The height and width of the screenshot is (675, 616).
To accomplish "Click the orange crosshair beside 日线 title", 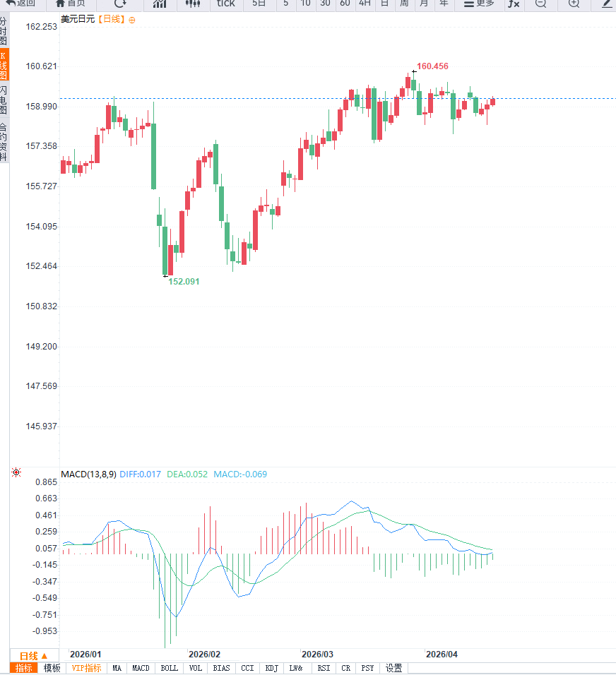I will click(x=132, y=20).
